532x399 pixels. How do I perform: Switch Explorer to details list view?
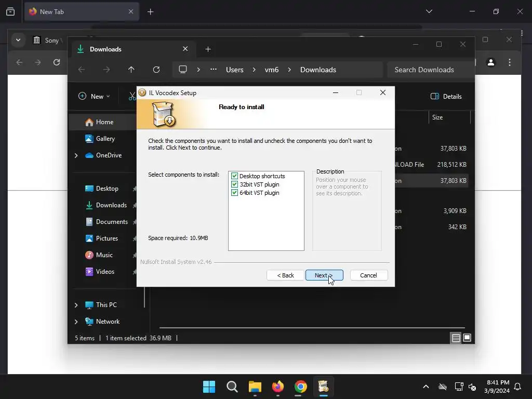(x=456, y=338)
